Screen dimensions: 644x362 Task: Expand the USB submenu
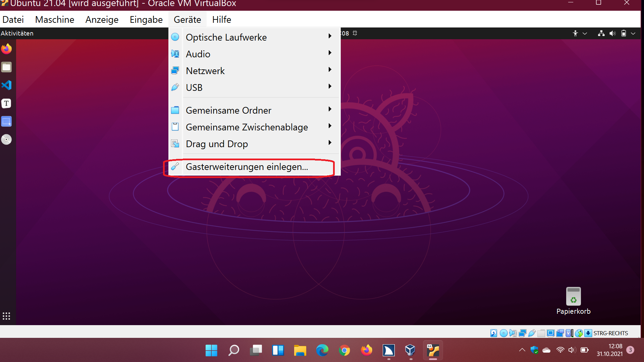click(255, 87)
